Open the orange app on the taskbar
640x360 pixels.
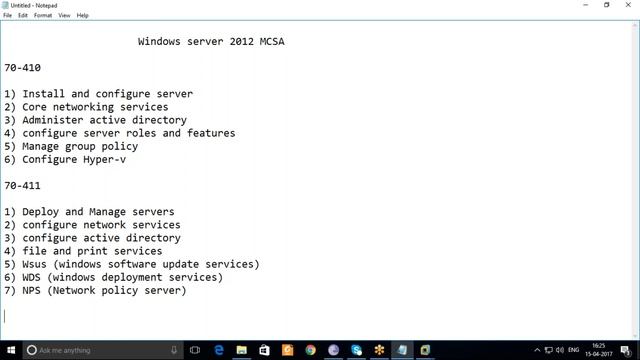287,350
